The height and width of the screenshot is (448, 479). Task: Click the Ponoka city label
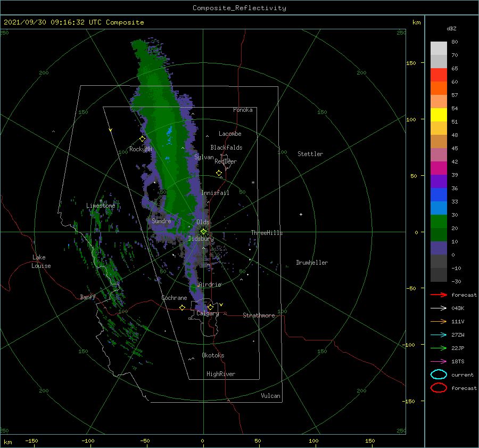[243, 110]
